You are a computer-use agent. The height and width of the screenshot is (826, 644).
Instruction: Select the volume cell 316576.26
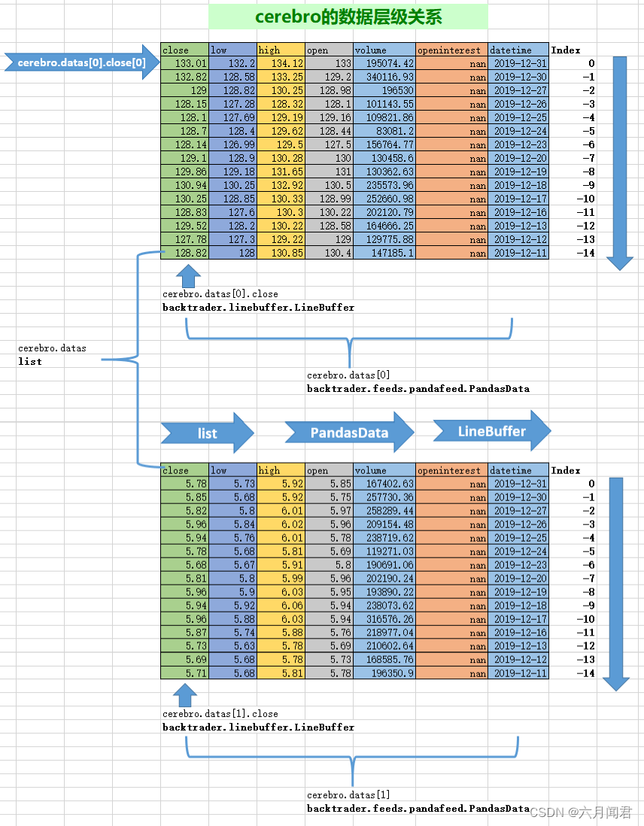click(x=384, y=620)
